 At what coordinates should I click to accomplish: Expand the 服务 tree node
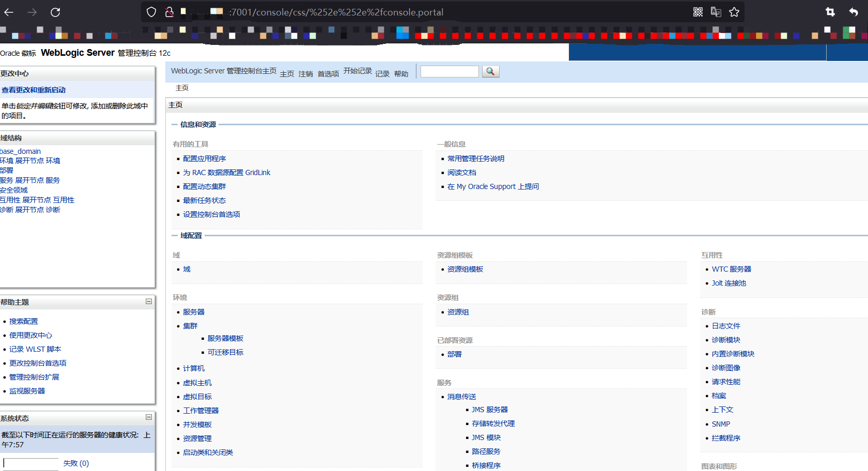point(29,180)
